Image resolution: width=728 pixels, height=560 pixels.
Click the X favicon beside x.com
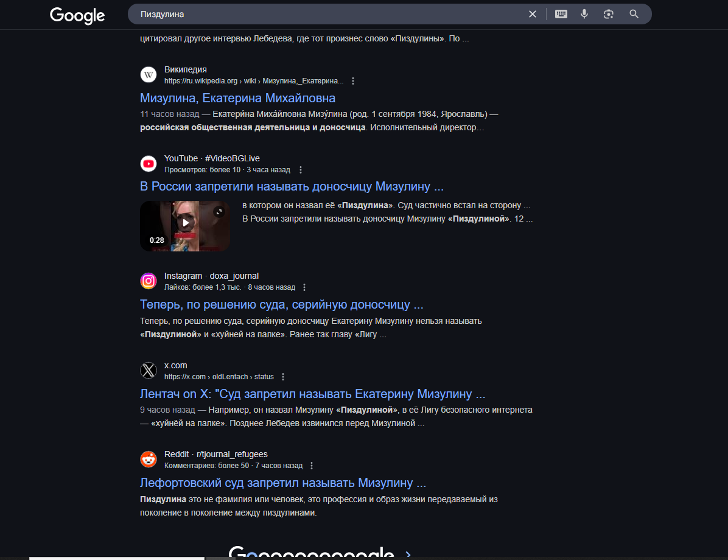[x=149, y=371]
